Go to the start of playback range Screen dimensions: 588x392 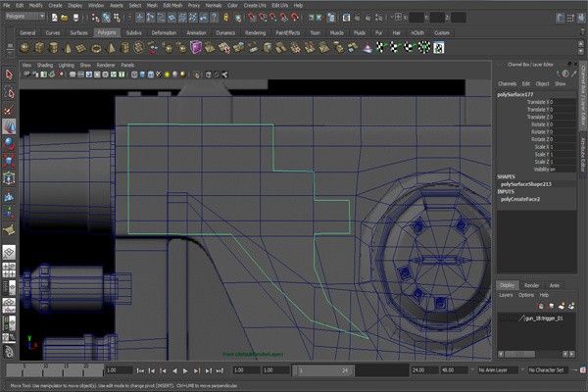(x=140, y=370)
